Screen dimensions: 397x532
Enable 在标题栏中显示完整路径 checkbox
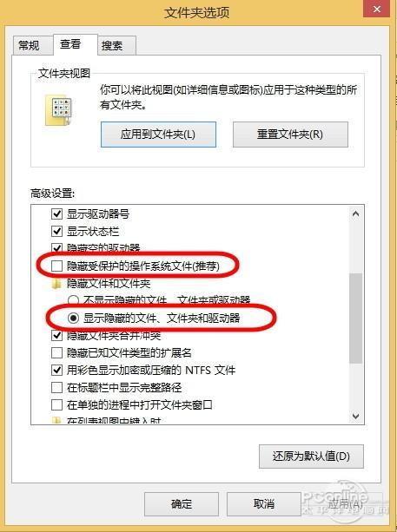point(56,387)
